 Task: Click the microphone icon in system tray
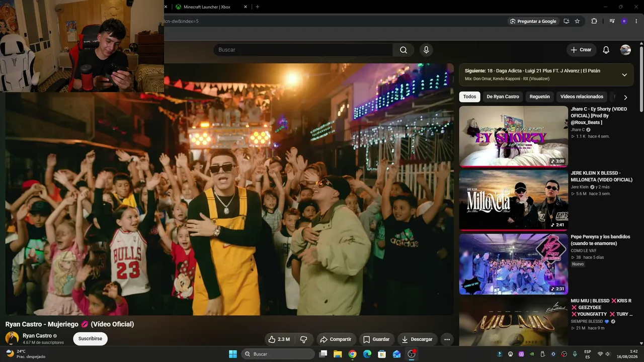pyautogui.click(x=575, y=354)
